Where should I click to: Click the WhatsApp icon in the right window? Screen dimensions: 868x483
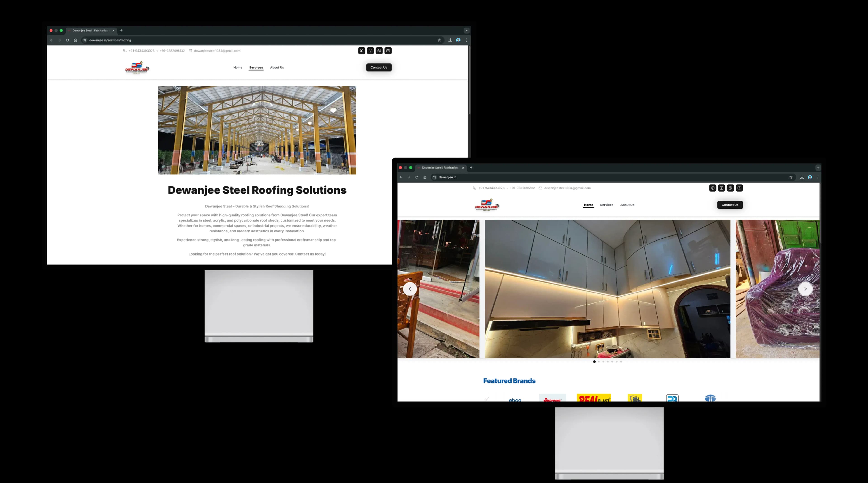tap(730, 188)
